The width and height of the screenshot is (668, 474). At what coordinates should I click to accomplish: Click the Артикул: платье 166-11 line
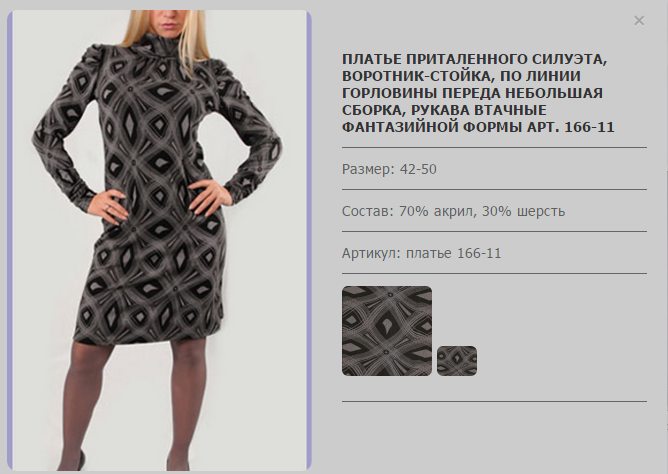(421, 253)
